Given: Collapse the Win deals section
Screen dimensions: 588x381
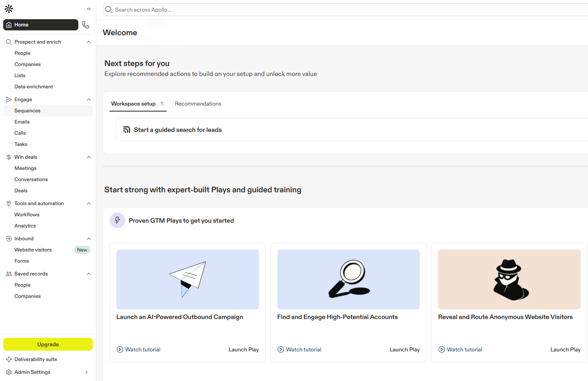Looking at the screenshot, I should click(89, 157).
